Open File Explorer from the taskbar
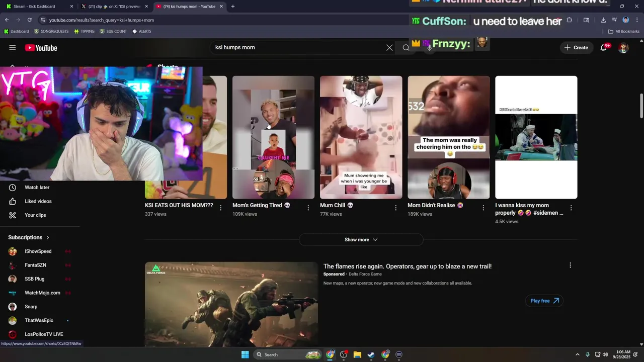Image resolution: width=644 pixels, height=362 pixels. 357,354
